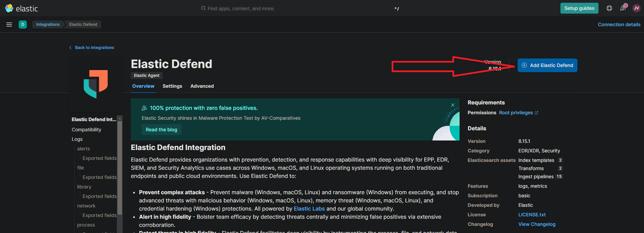Click the '100% protection' banner heading
The image size is (644, 233).
click(204, 108)
